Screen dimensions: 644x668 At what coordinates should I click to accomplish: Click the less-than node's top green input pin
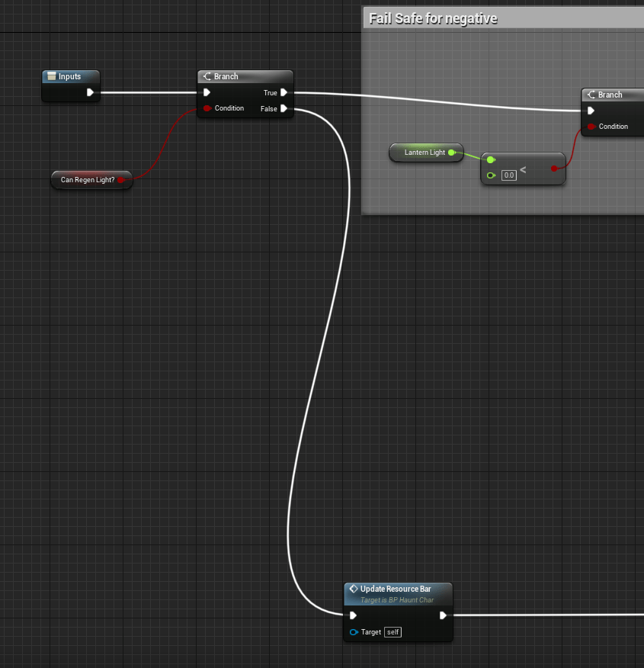click(491, 159)
